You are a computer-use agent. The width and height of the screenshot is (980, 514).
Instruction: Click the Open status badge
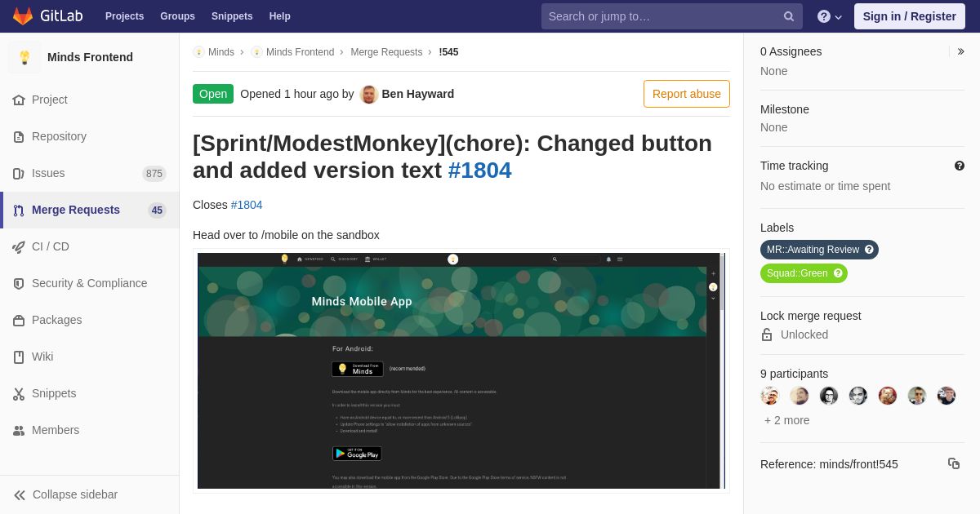tap(213, 94)
